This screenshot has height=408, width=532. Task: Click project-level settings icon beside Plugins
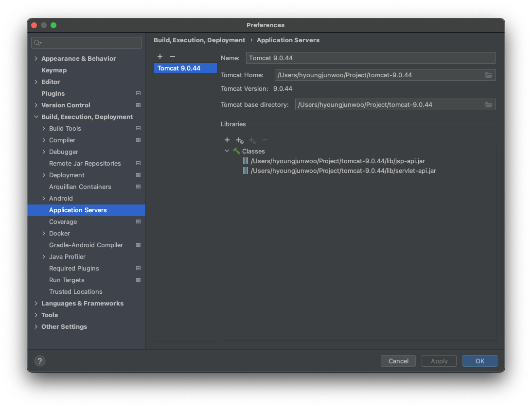click(139, 93)
